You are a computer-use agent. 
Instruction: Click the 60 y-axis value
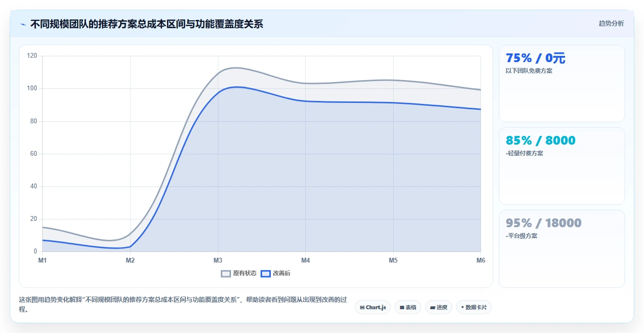[33, 154]
